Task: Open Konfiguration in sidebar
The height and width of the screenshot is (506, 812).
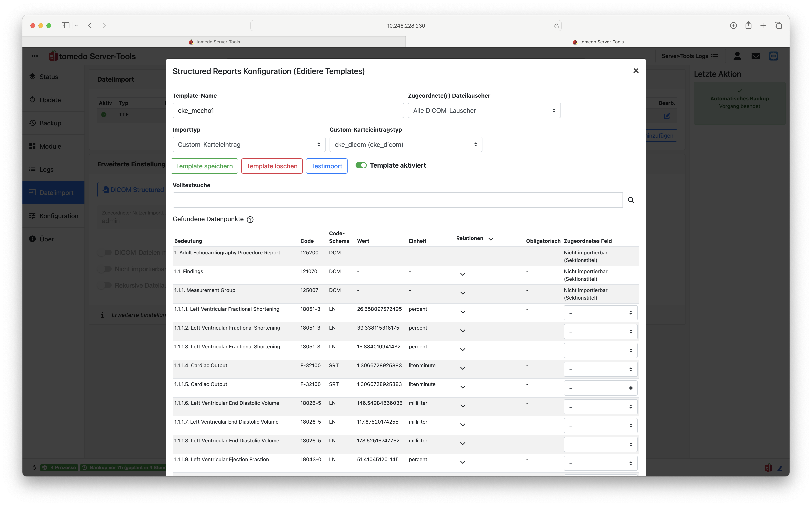Action: [x=53, y=216]
